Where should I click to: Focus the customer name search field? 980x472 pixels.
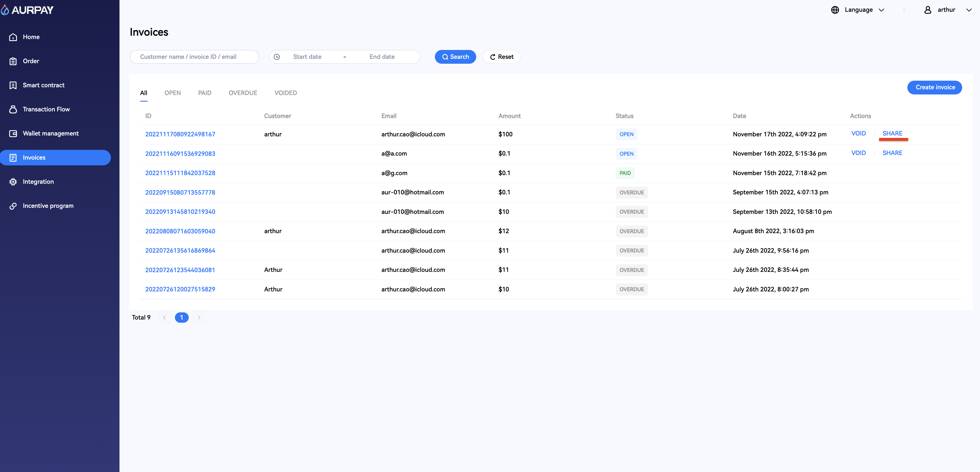tap(194, 57)
